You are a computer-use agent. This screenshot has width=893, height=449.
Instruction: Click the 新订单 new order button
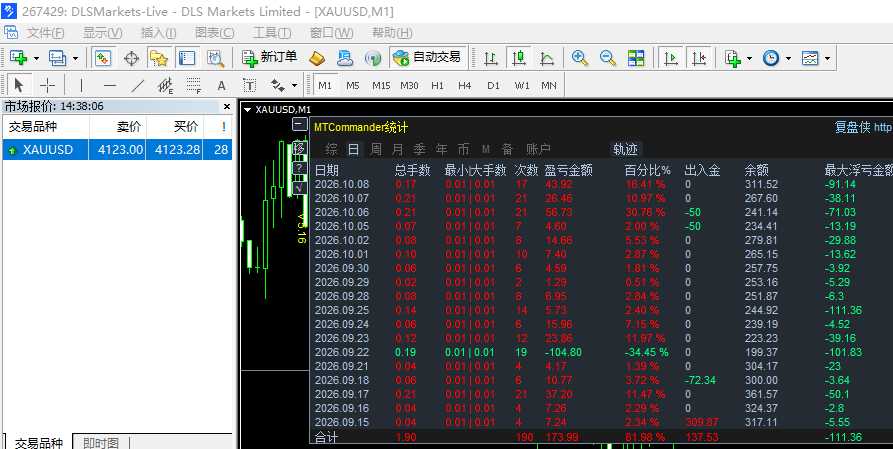point(269,58)
